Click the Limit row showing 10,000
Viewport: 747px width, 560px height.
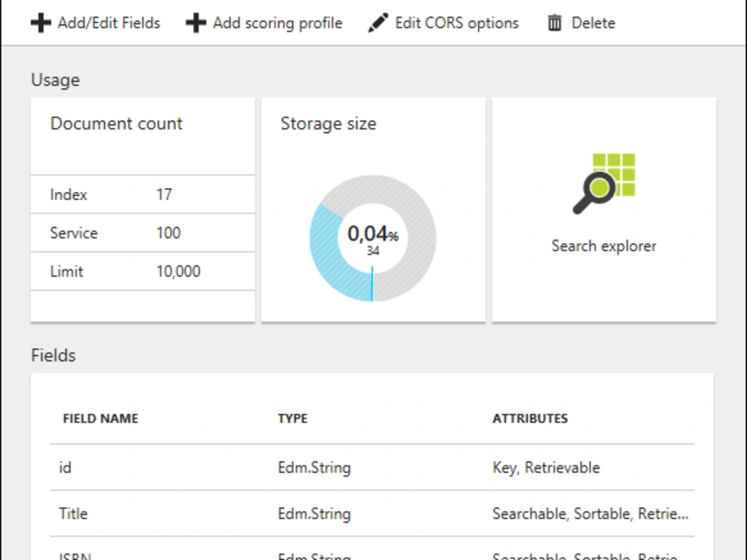coord(143,272)
